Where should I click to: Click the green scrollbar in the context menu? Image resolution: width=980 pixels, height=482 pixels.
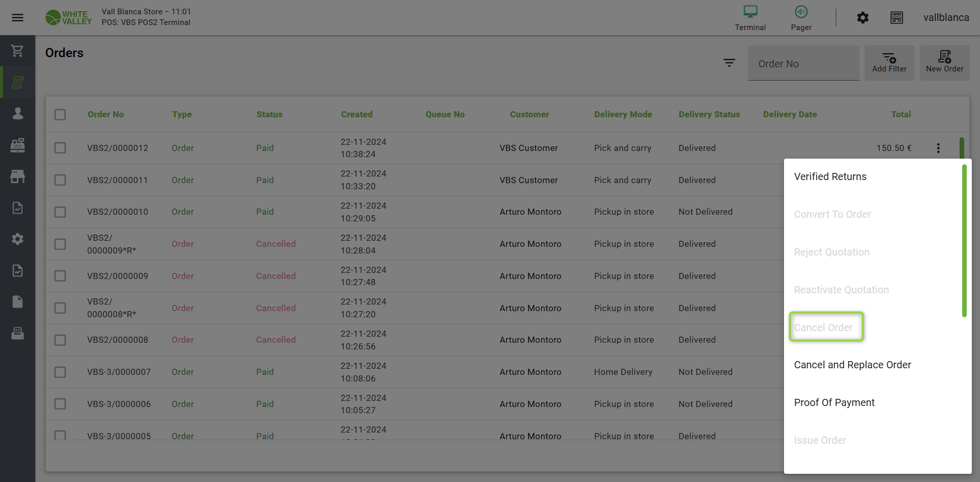pos(964,240)
